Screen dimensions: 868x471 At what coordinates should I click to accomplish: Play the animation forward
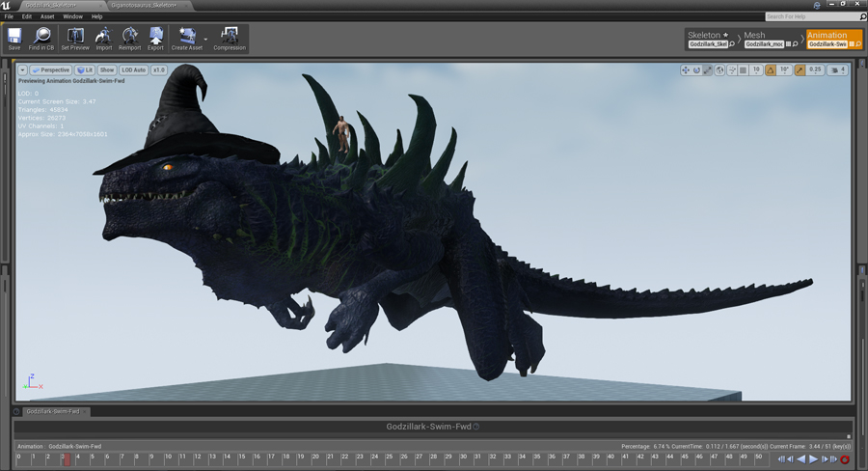813,458
